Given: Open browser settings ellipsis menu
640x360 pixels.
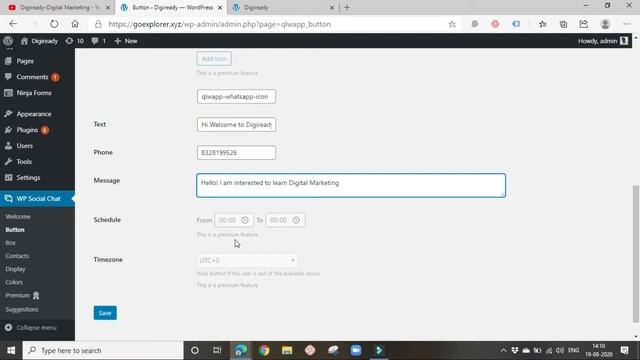Looking at the screenshot, I should coord(627,24).
